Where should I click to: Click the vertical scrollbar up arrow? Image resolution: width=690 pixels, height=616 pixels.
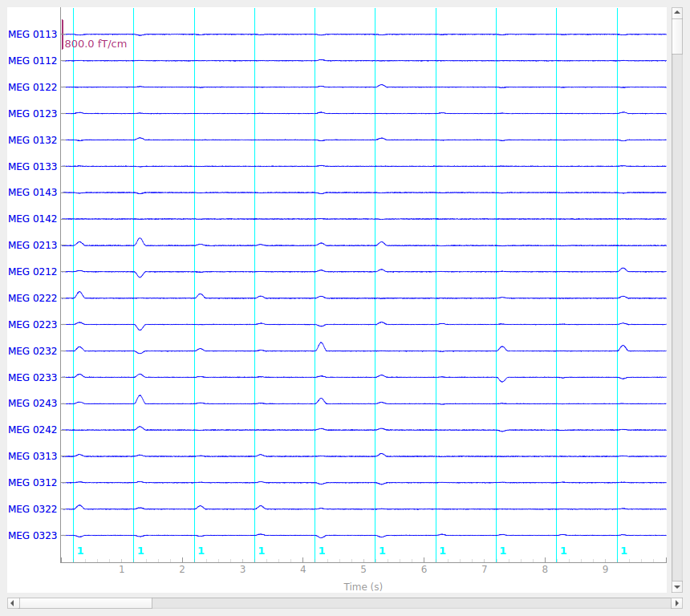677,13
